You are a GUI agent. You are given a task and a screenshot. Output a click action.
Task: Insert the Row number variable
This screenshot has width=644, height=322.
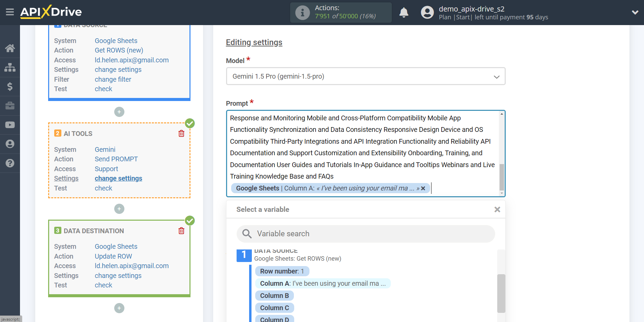tap(282, 271)
